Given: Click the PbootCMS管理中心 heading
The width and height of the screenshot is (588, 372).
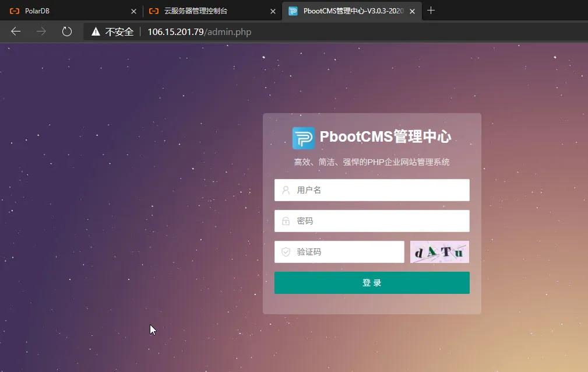Looking at the screenshot, I should [385, 136].
